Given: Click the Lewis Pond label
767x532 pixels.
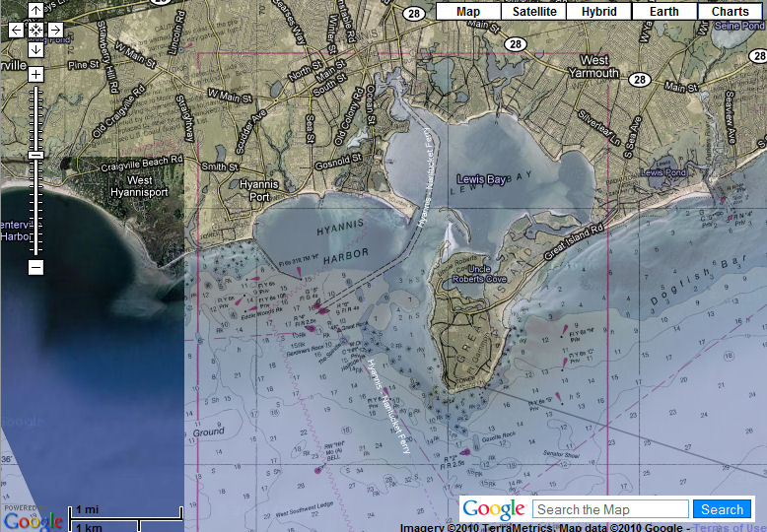Looking at the screenshot, I should (663, 172).
